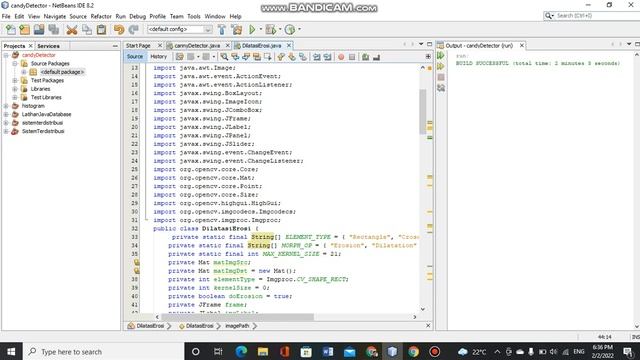Screen dimensions: 640x360
Task: Switch to cannyDetector.java tab
Action: pyautogui.click(x=197, y=46)
